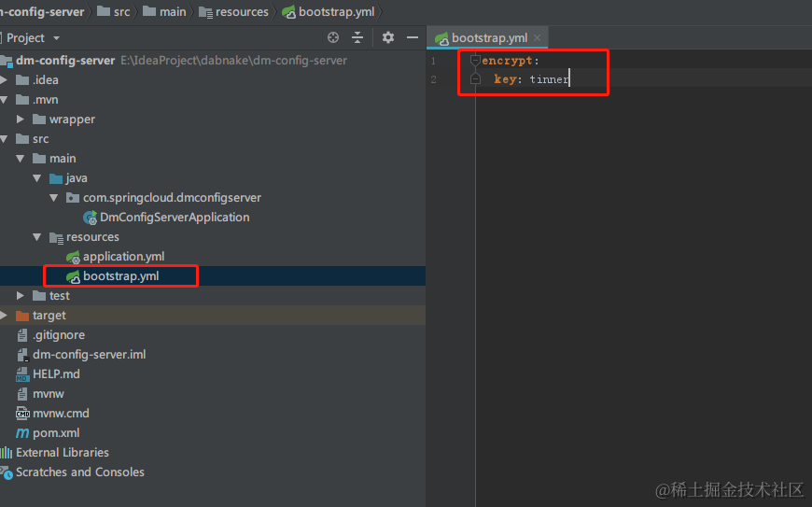The width and height of the screenshot is (812, 507).
Task: Collapse the main folder arrow
Action: pos(21,159)
